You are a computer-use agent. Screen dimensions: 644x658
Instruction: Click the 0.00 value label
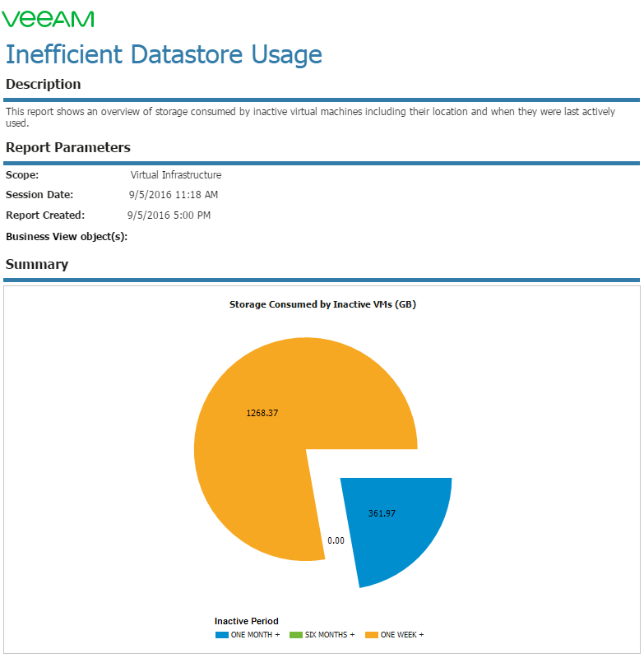coord(336,540)
